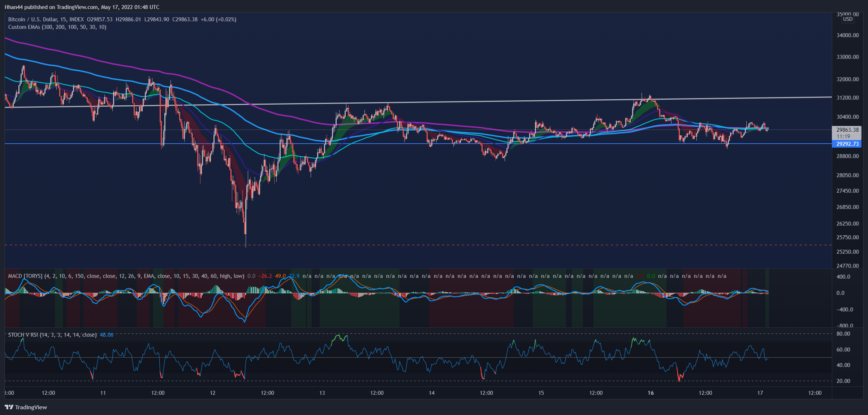Click the Hhan44 published on TradingView.com header
Screen dimensions: 868x415
(82, 7)
